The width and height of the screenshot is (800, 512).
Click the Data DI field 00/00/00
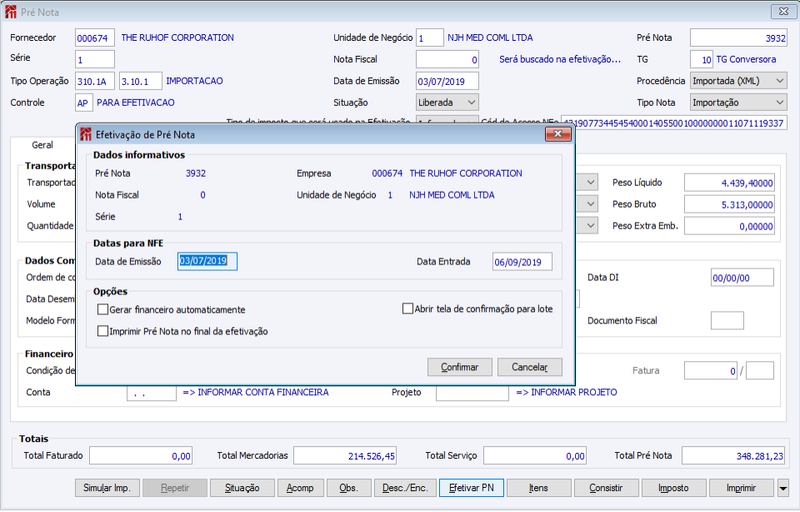tap(742, 278)
